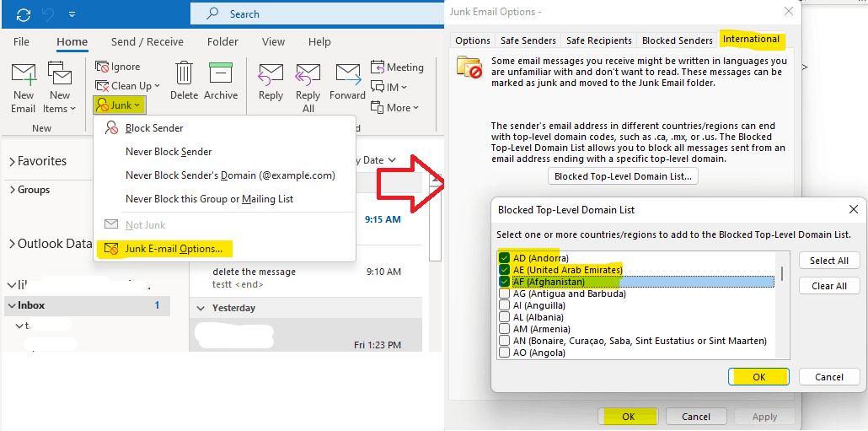This screenshot has height=431, width=868.
Task: Open the More respond options dropdown
Action: click(x=395, y=107)
